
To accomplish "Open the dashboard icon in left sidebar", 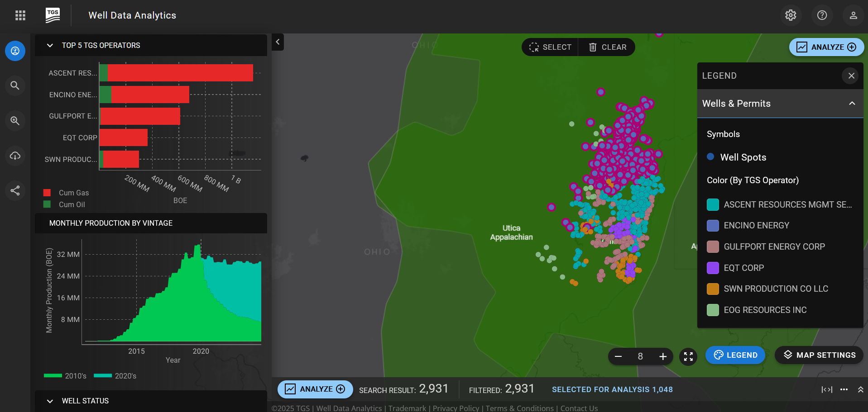I will (15, 51).
